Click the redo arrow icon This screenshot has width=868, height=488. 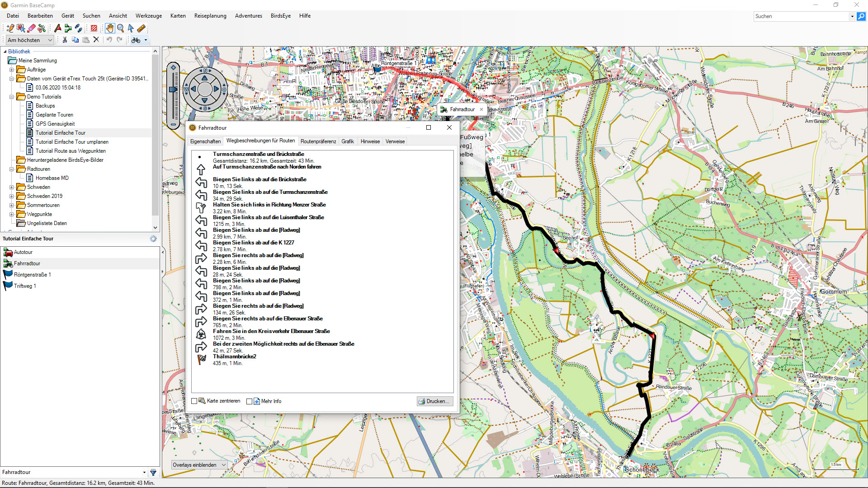point(120,40)
